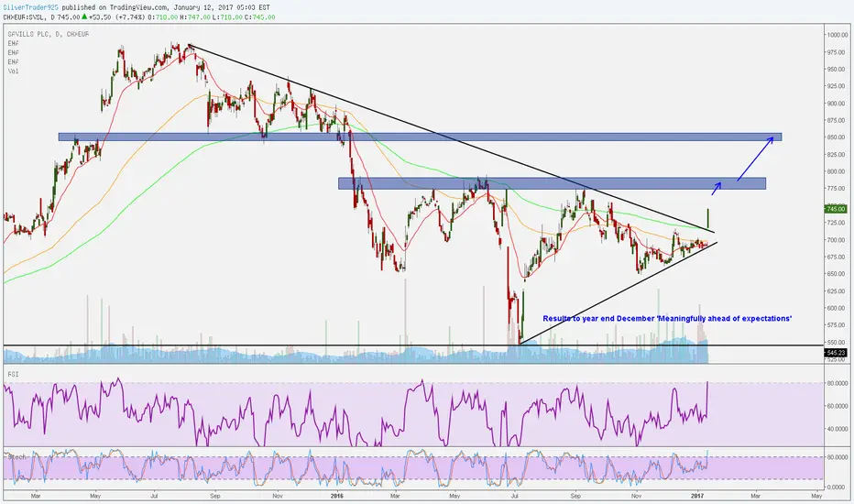Click the 40.0000 RSI axis label
854x504 pixels.
tap(838, 429)
